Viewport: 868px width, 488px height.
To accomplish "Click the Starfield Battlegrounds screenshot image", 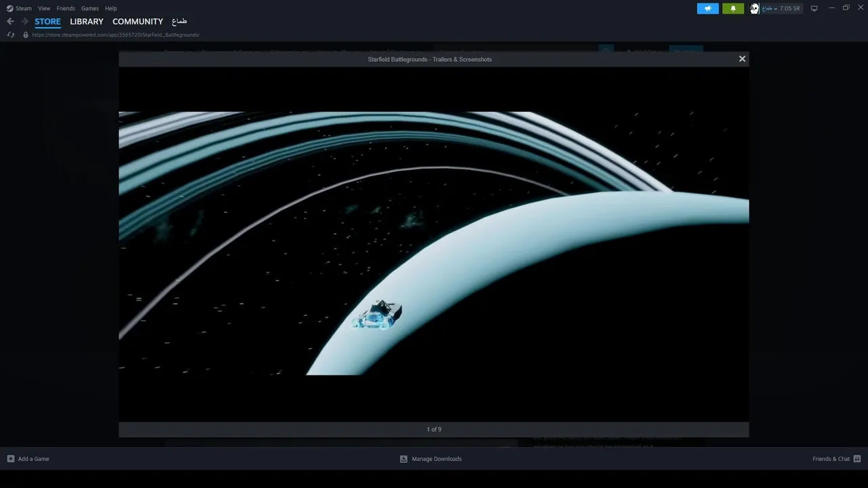I will coord(434,243).
